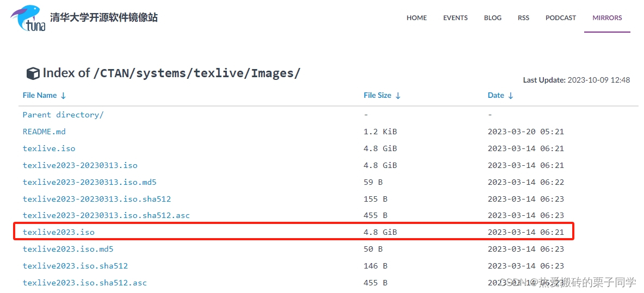Download texlive.iso file

point(49,148)
